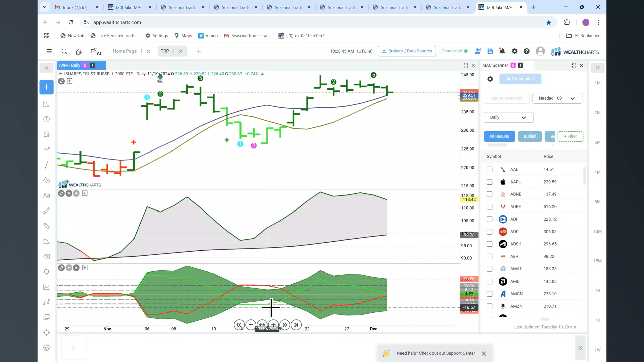Switch to the TRP workspace tab
Viewport: 644px width, 362px height.
[x=165, y=51]
